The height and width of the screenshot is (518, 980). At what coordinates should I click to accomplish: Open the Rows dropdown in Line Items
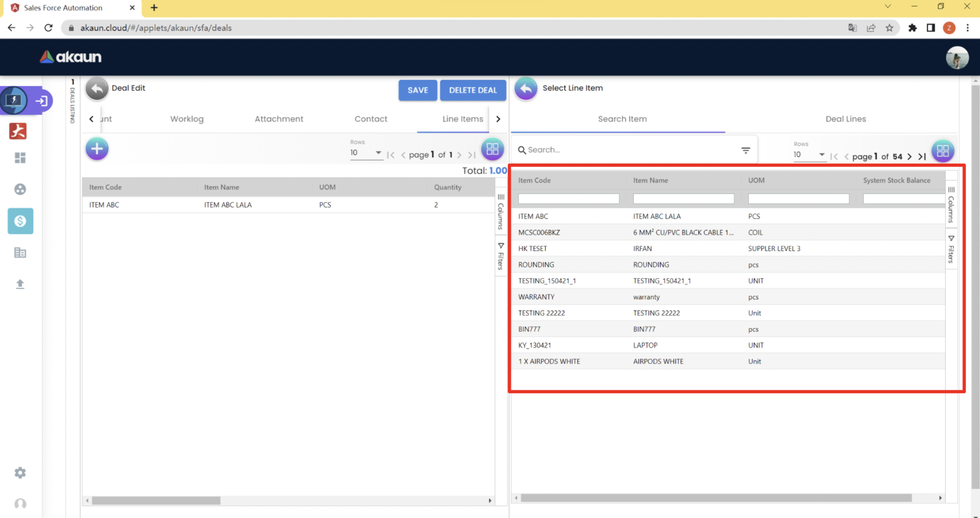tap(366, 153)
